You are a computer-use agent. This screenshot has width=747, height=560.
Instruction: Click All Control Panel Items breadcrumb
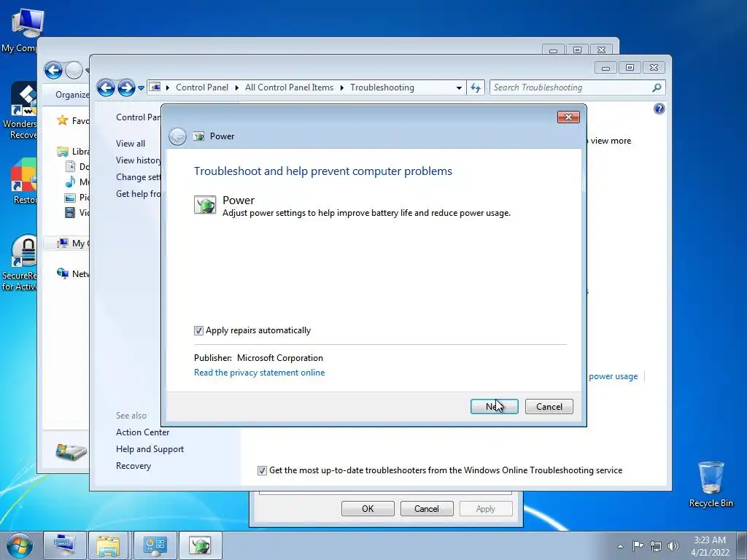289,87
